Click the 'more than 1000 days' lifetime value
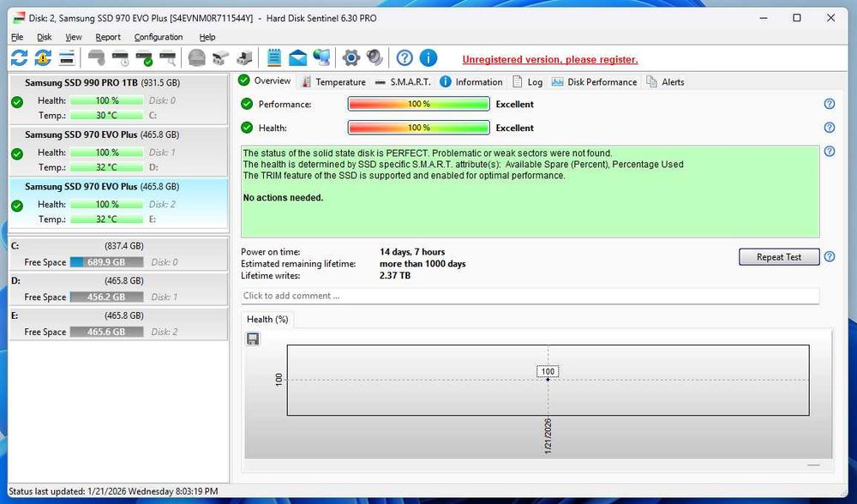The image size is (857, 504). (423, 263)
